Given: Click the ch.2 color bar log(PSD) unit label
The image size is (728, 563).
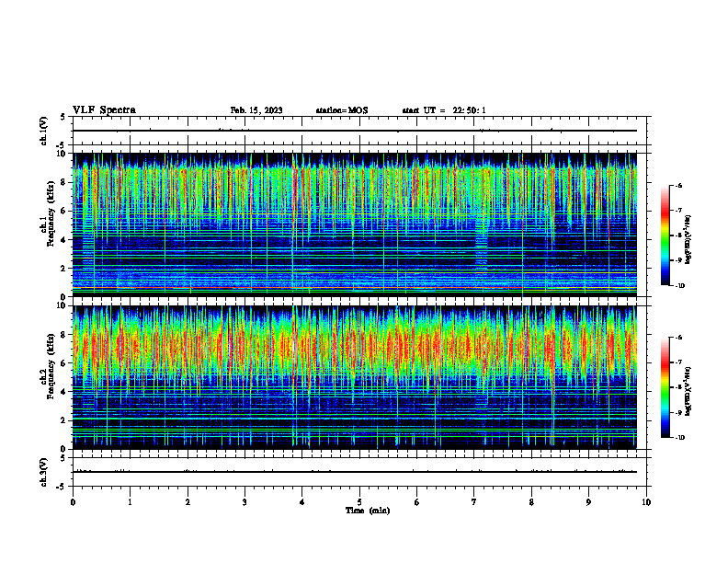Looking at the screenshot, I should point(688,391).
